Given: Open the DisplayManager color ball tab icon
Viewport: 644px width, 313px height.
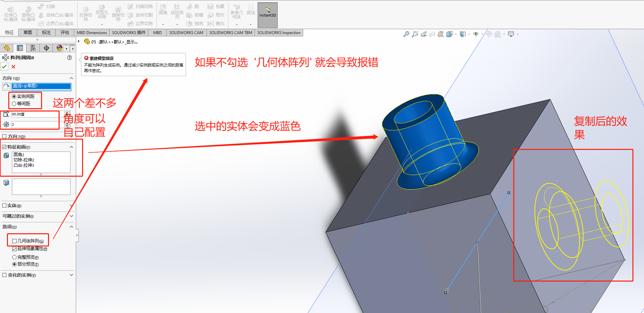Looking at the screenshot, I should coord(59,48).
